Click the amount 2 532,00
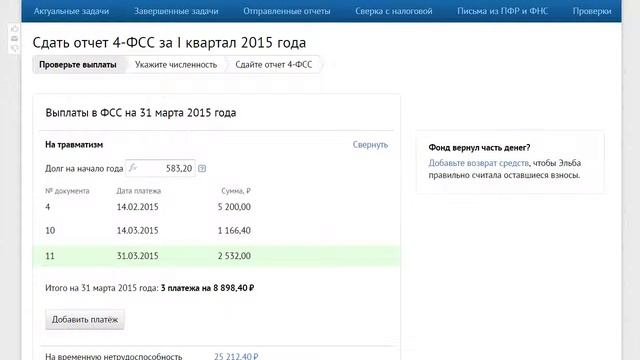This screenshot has height=360, width=640. [234, 256]
